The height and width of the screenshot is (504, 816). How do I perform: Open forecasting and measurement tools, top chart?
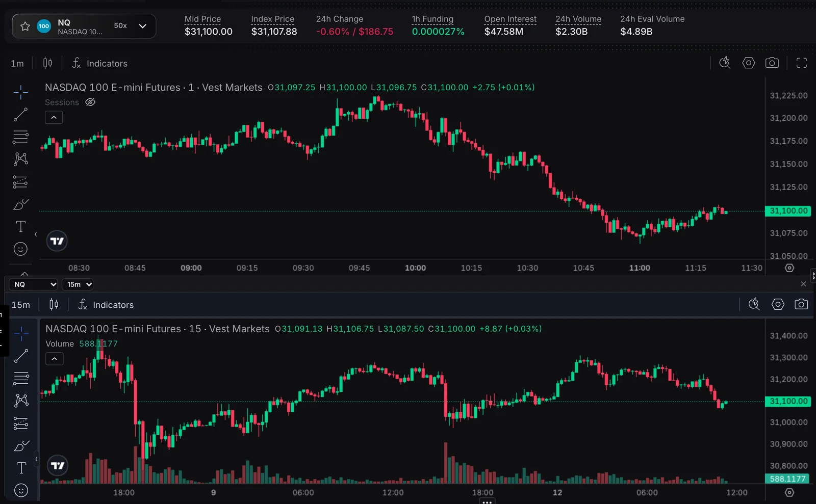tap(20, 182)
